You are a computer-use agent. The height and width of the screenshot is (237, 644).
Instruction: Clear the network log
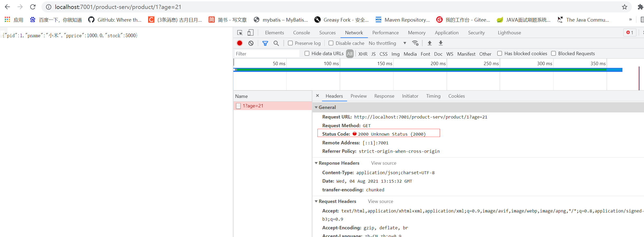[x=251, y=43]
